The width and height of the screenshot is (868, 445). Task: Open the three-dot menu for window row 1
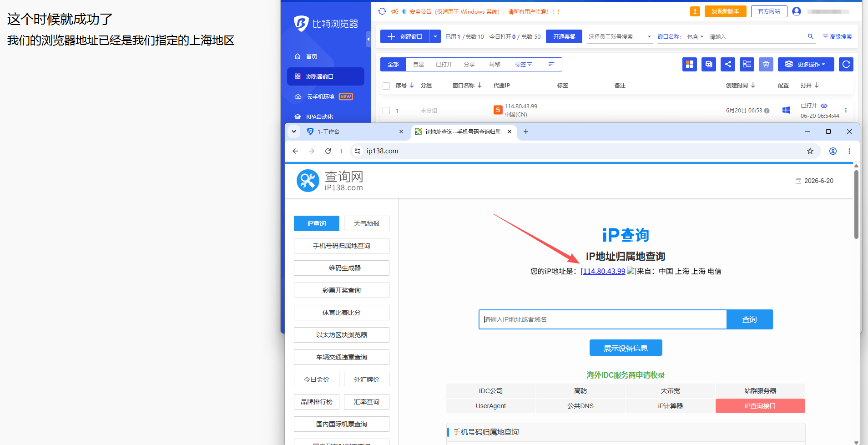(846, 110)
